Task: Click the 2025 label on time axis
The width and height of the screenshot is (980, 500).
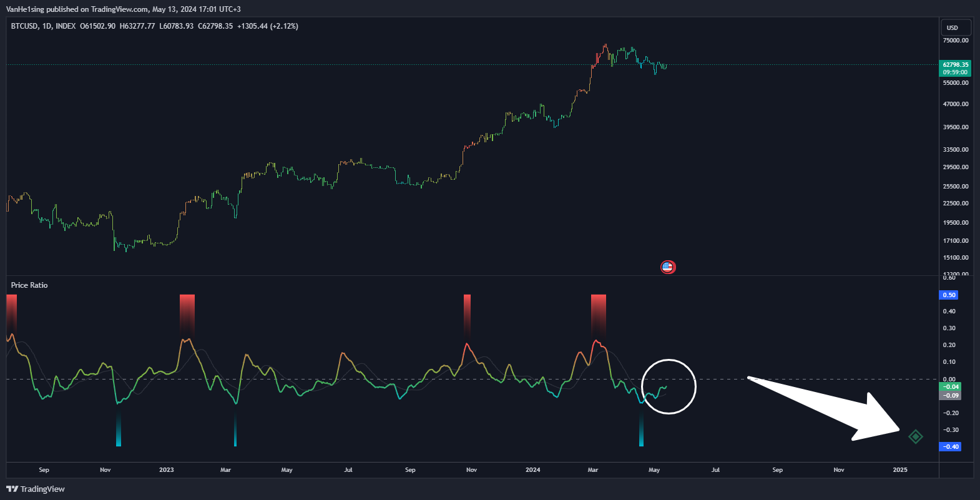Action: pyautogui.click(x=900, y=470)
